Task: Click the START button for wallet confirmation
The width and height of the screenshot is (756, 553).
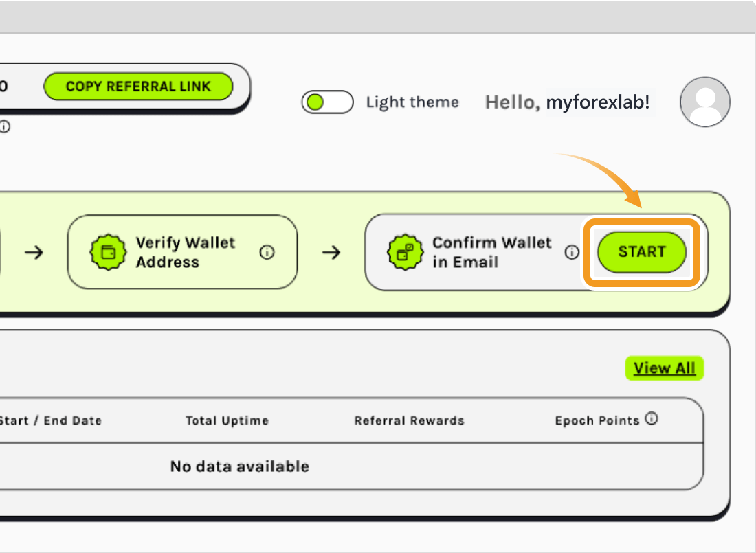Action: (642, 251)
